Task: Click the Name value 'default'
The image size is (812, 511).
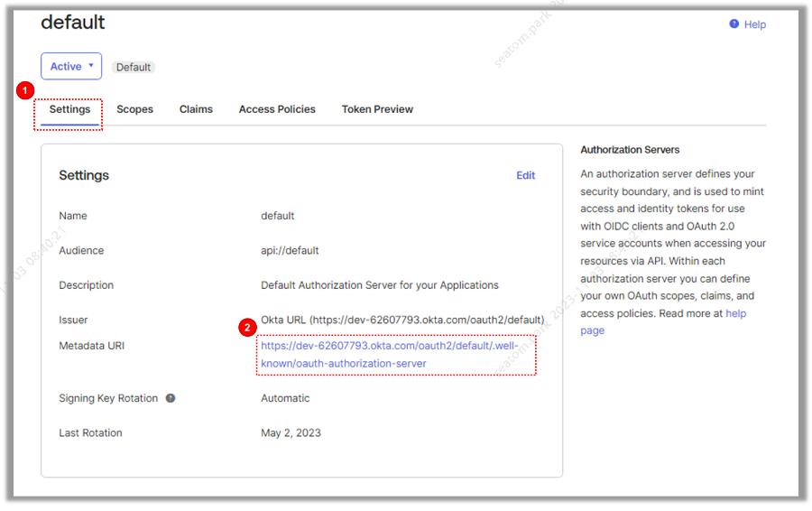Action: (x=278, y=216)
